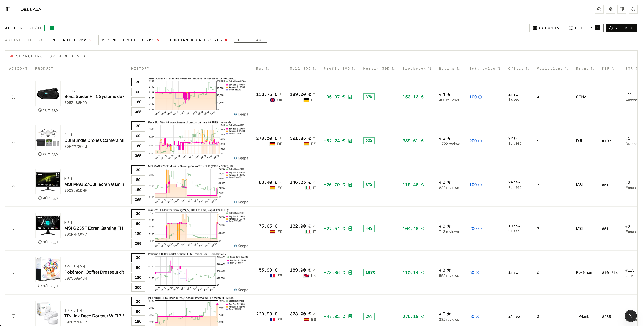The width and height of the screenshot is (644, 326).
Task: Sort by Offers column
Action: point(519,69)
